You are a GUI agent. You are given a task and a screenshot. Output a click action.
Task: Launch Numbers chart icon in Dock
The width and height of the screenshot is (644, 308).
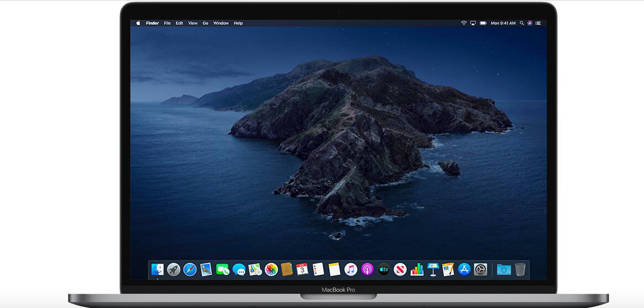tap(417, 269)
